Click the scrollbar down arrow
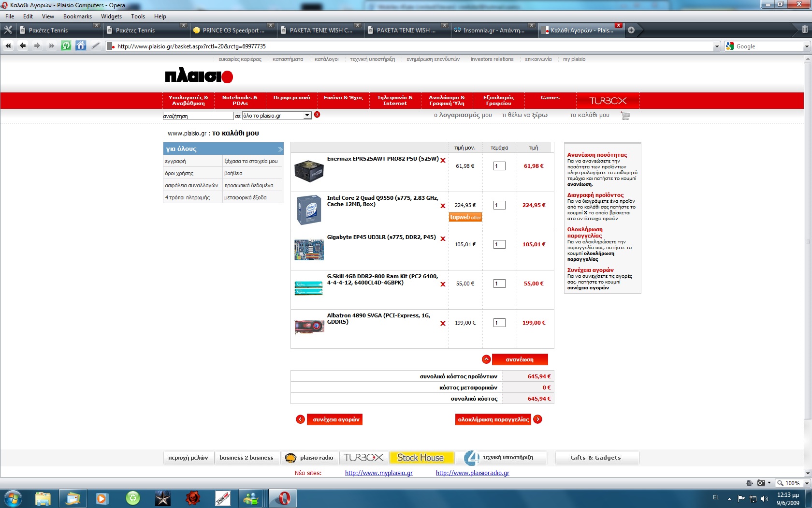812x508 pixels. [x=807, y=473]
